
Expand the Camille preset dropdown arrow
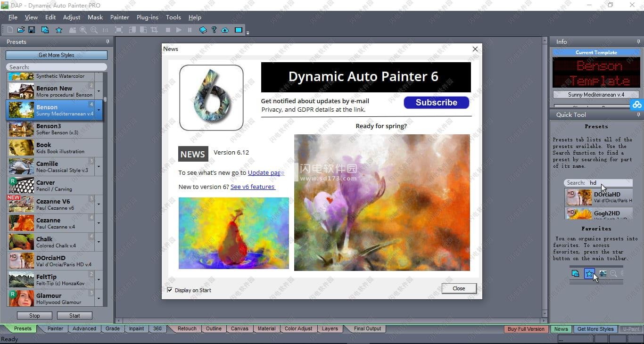point(99,166)
